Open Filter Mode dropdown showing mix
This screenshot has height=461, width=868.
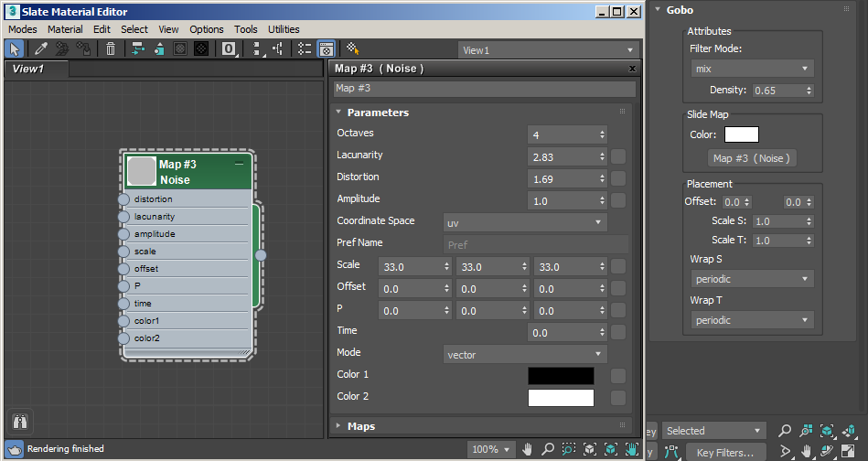[752, 69]
